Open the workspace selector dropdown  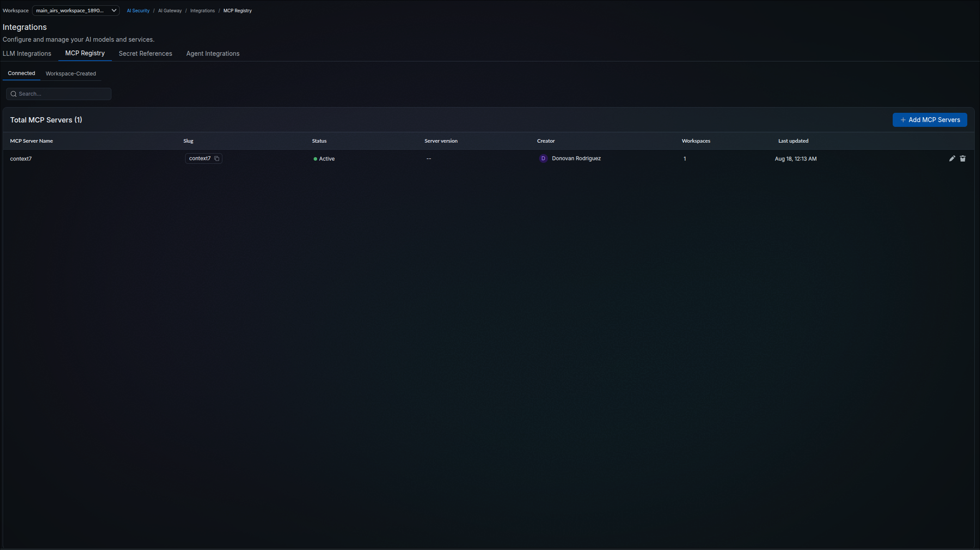tap(75, 10)
